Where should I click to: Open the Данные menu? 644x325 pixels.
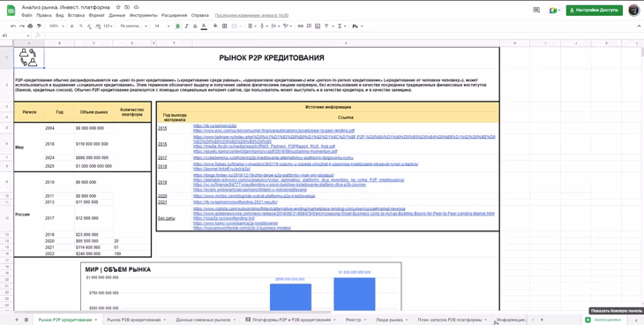pos(117,15)
